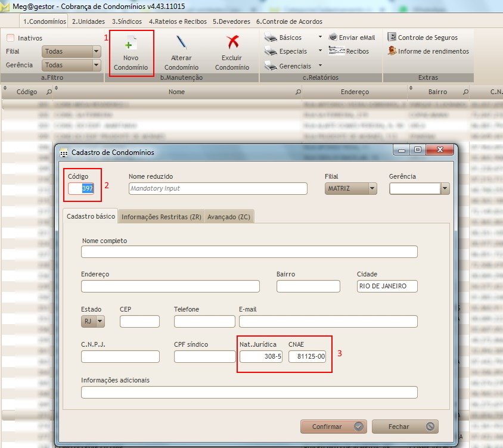Click the search icon in Nome column header
This screenshot has width=503, height=448.
[298, 92]
